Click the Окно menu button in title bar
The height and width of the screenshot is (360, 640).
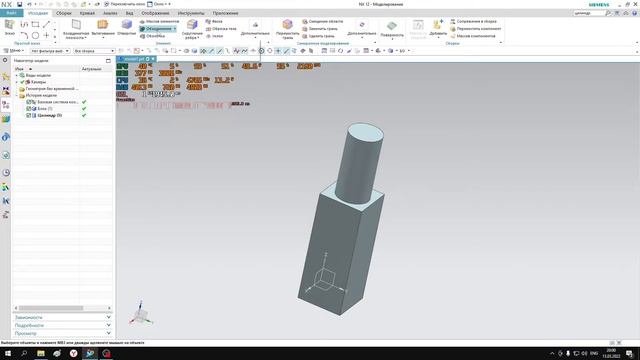pos(158,4)
